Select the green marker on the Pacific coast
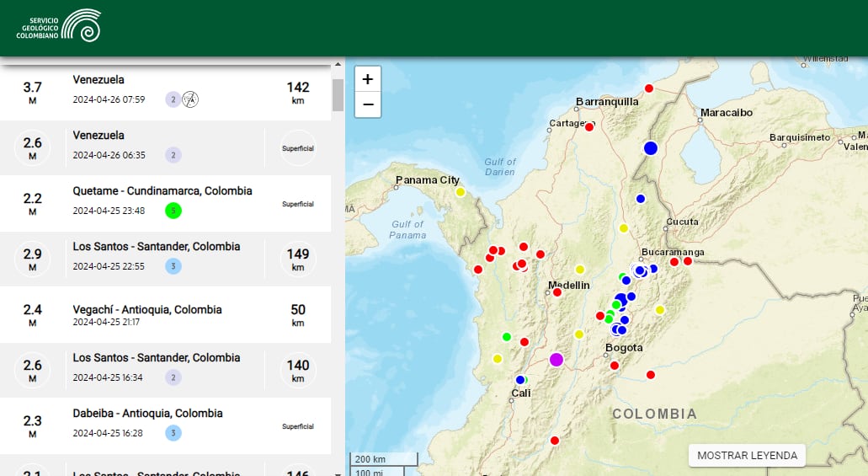 coord(506,336)
